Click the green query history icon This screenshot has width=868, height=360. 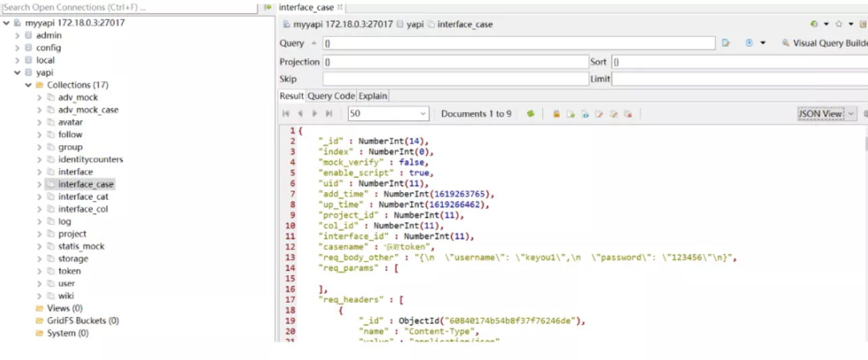tap(814, 24)
